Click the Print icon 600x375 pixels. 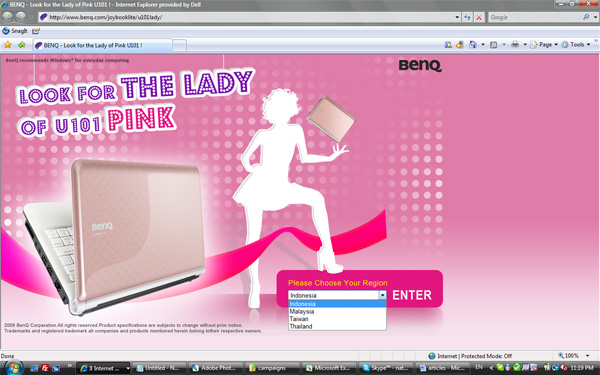(x=515, y=45)
